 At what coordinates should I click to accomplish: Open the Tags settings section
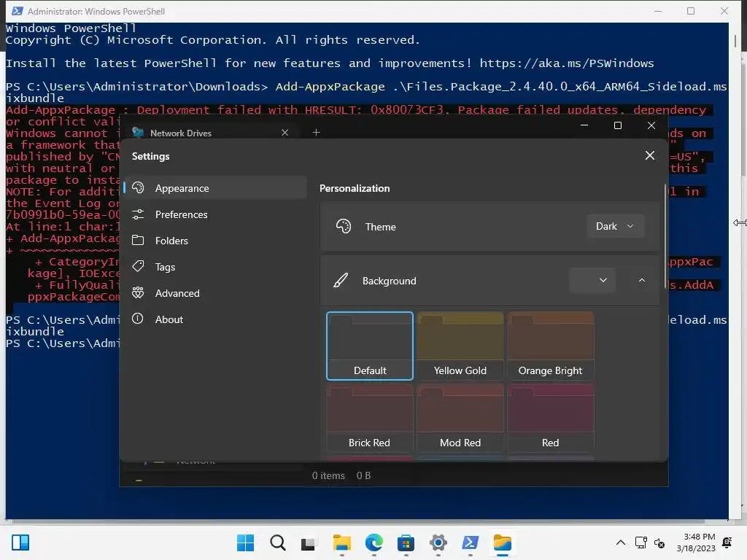215,267
